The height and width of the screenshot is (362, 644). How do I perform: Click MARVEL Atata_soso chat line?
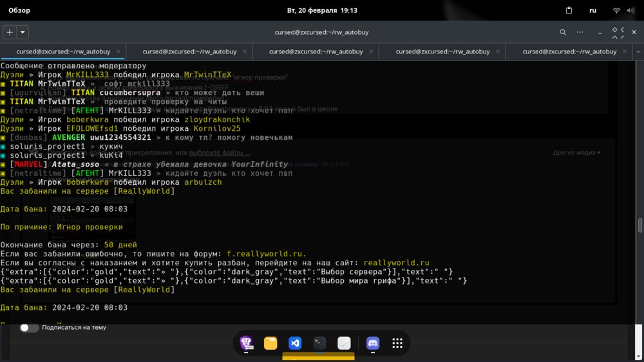144,164
